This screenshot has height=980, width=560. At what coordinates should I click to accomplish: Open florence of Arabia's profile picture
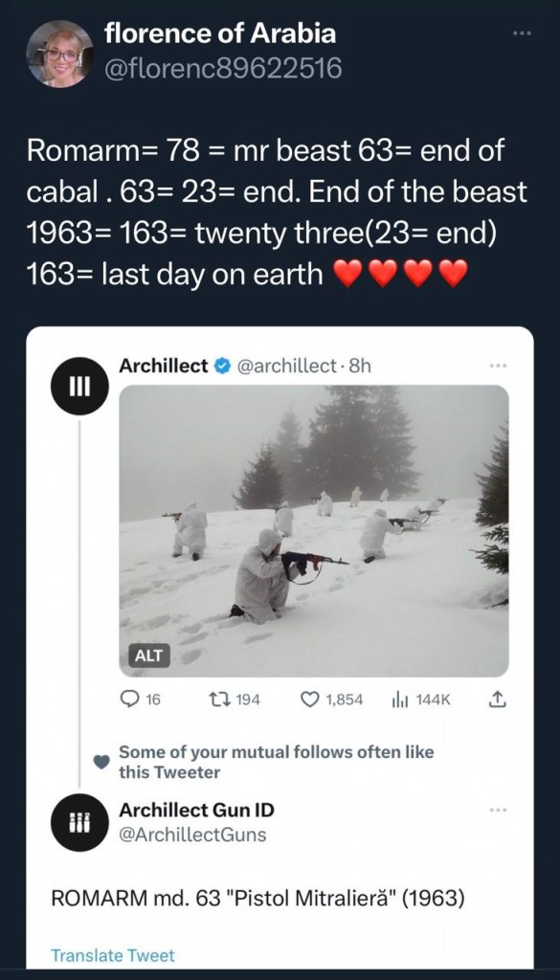coord(60,54)
